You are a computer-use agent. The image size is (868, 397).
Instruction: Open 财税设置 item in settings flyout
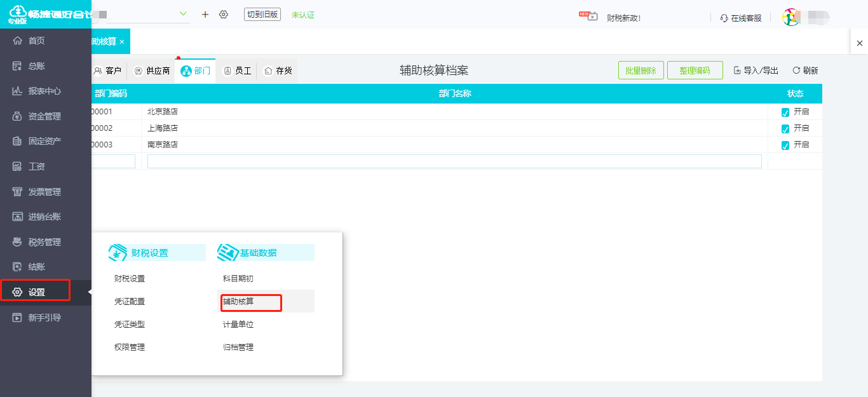pos(130,279)
